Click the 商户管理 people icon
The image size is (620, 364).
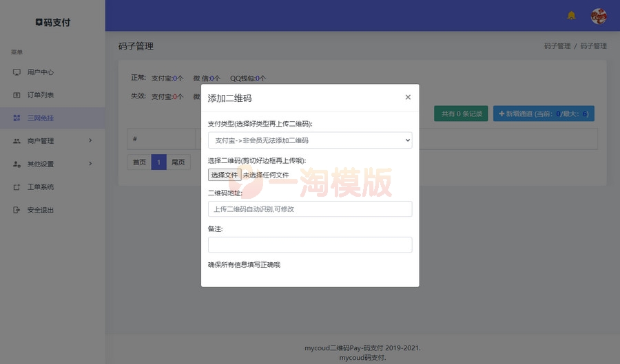coord(17,141)
